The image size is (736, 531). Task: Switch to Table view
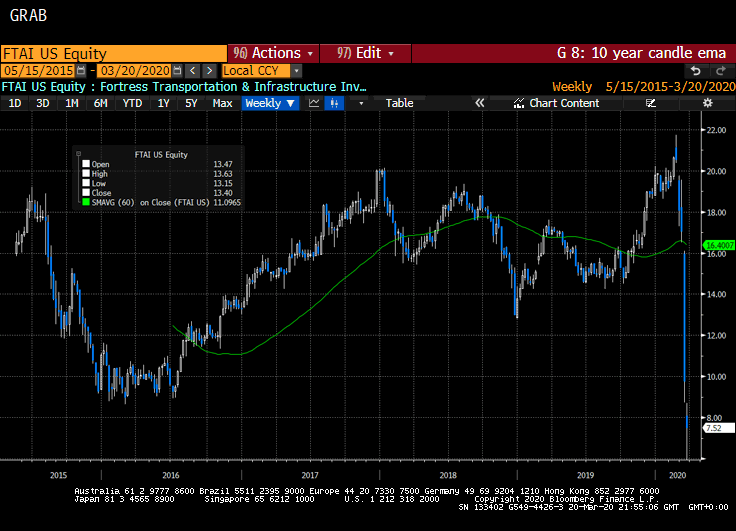click(399, 103)
